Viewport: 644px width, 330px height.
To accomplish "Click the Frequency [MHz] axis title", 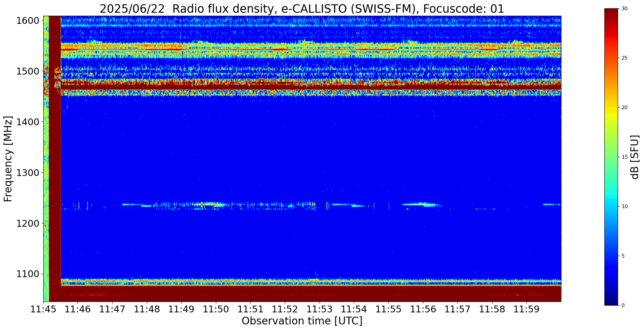I will (x=8, y=159).
